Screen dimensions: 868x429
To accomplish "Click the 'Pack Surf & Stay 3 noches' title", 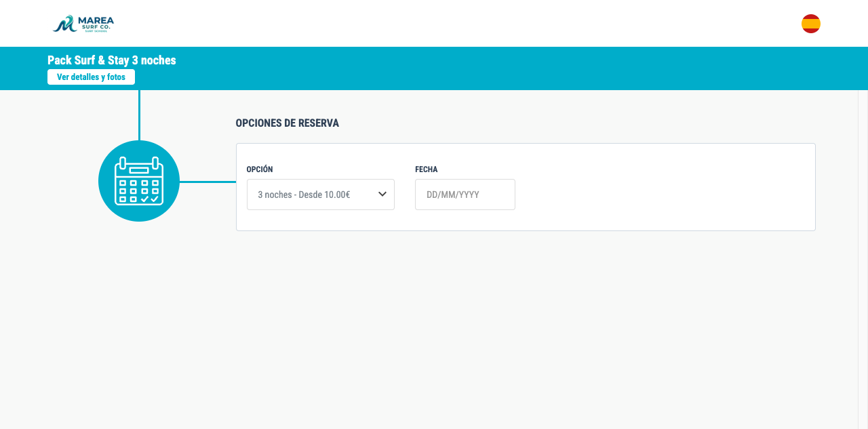I will (x=112, y=60).
